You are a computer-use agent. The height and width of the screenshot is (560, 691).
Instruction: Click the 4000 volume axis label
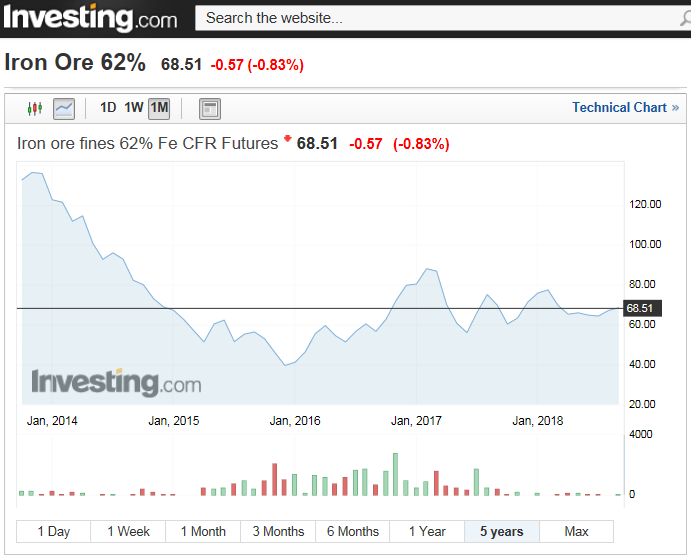coord(641,434)
